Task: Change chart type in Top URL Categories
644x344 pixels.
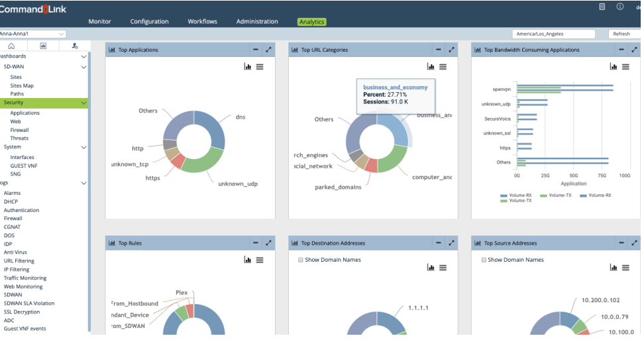Action: point(431,66)
